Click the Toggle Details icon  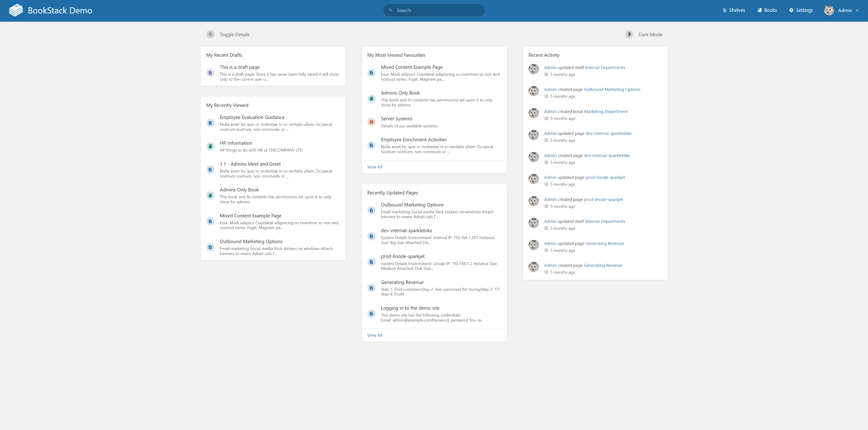[210, 34]
